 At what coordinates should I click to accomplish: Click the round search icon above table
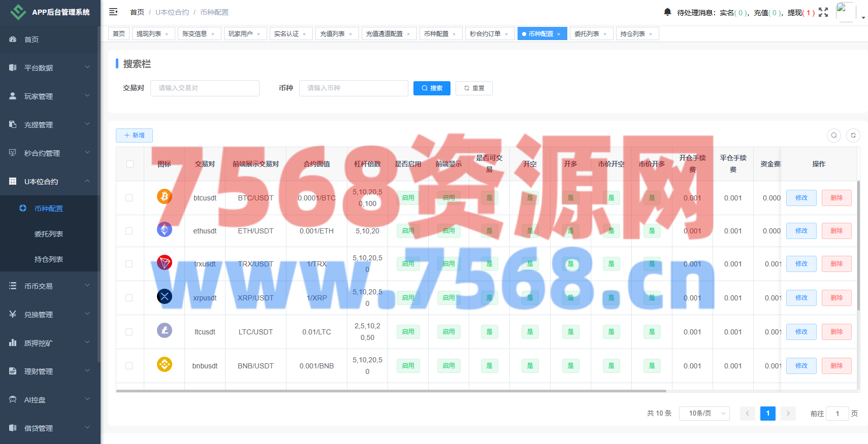click(833, 135)
